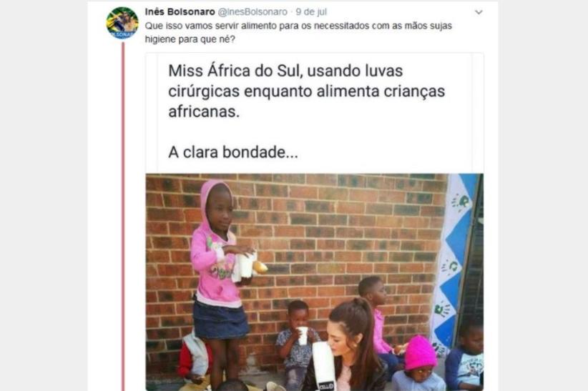Click the phrase 'A clara bondade...'
The image size is (588, 391).
pyautogui.click(x=233, y=152)
